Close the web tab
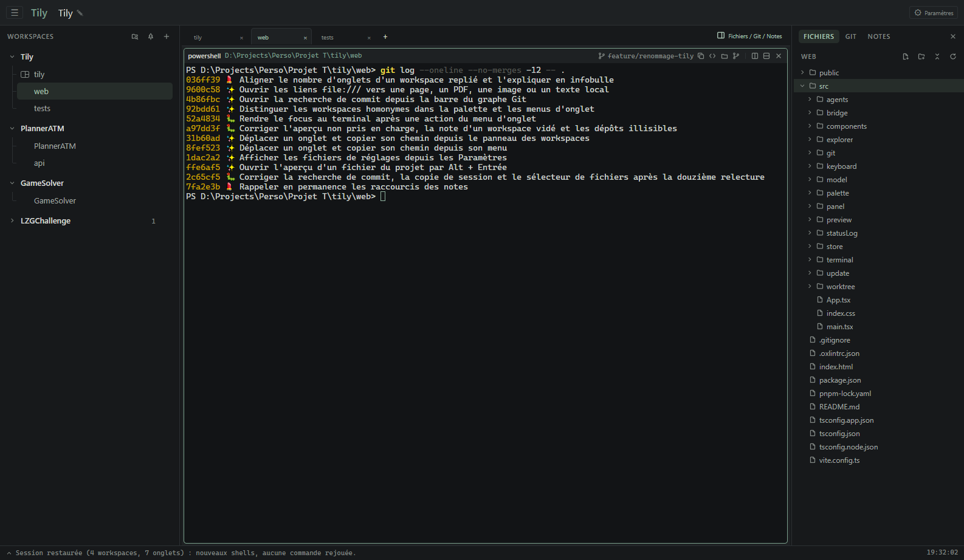 (x=305, y=38)
